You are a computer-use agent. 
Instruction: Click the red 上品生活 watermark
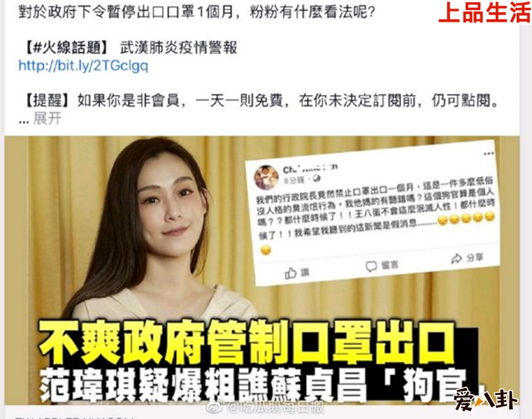point(484,12)
